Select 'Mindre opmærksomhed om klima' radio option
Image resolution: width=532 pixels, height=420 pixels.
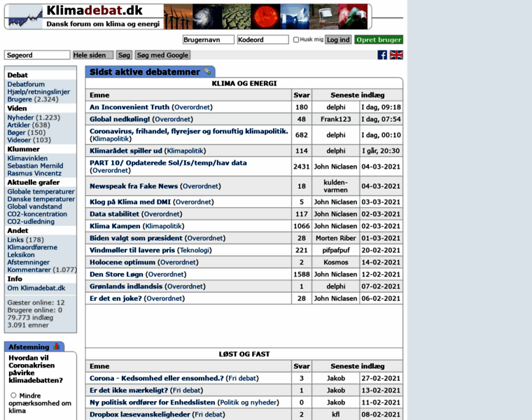[x=13, y=395]
